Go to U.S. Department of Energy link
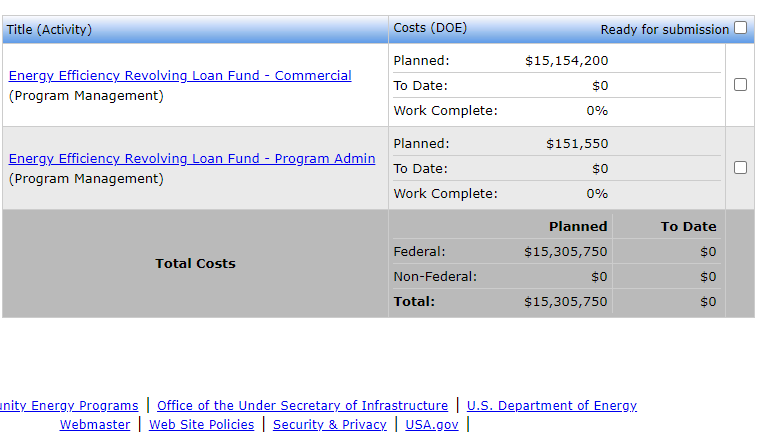Viewport: 767px width, 443px height. [x=551, y=406]
